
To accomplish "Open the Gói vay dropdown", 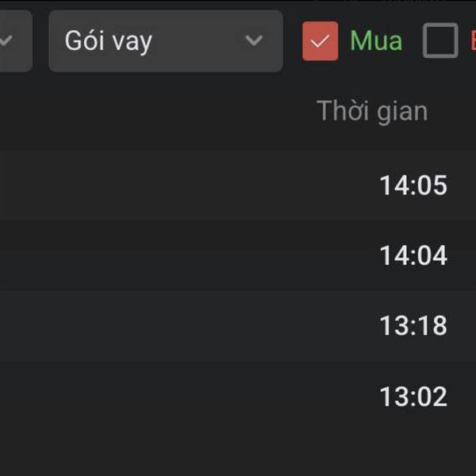I will 165,41.
